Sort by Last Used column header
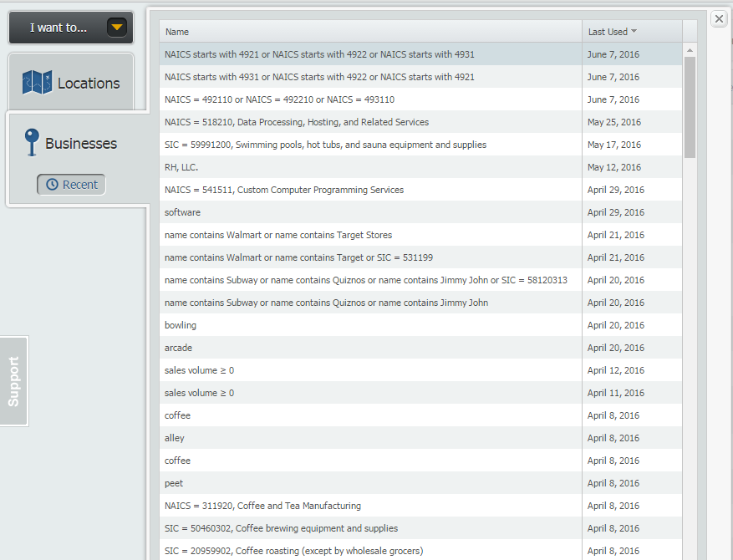This screenshot has width=733, height=560. (632, 32)
